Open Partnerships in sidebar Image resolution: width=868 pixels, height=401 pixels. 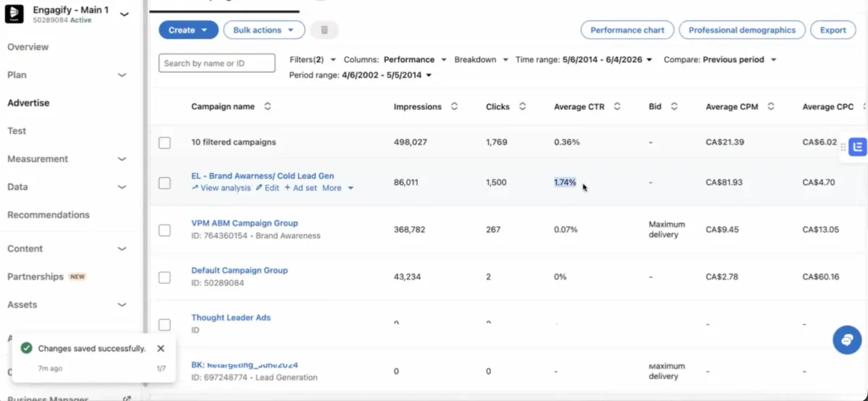(35, 277)
